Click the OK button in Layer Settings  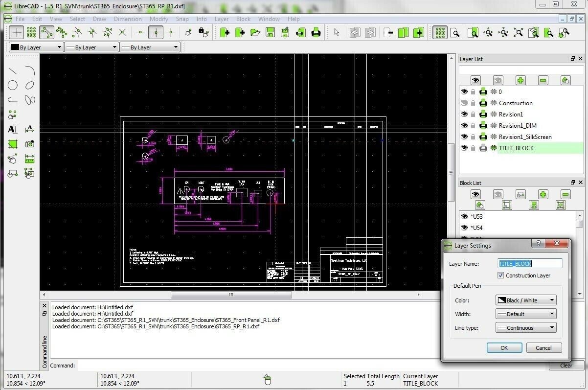click(504, 347)
